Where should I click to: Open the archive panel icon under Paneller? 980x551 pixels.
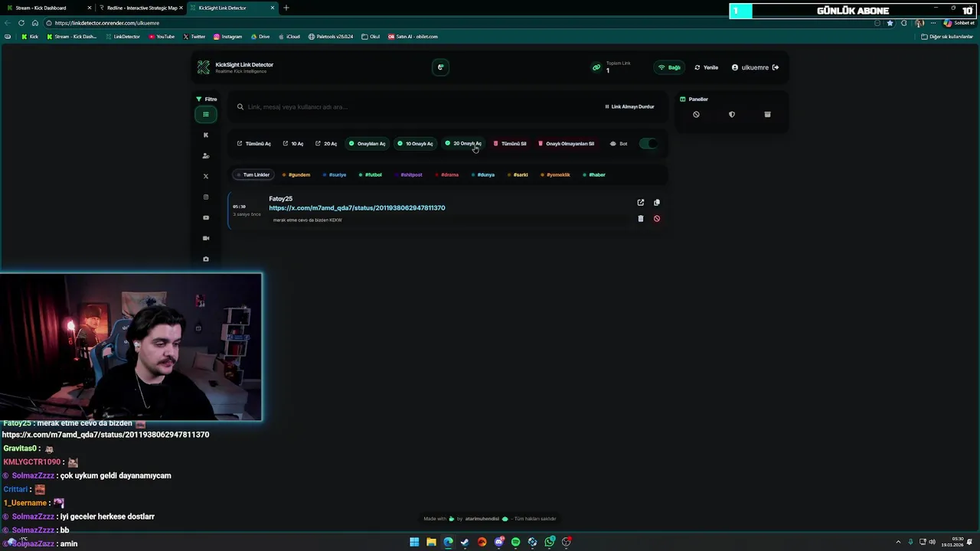click(767, 115)
